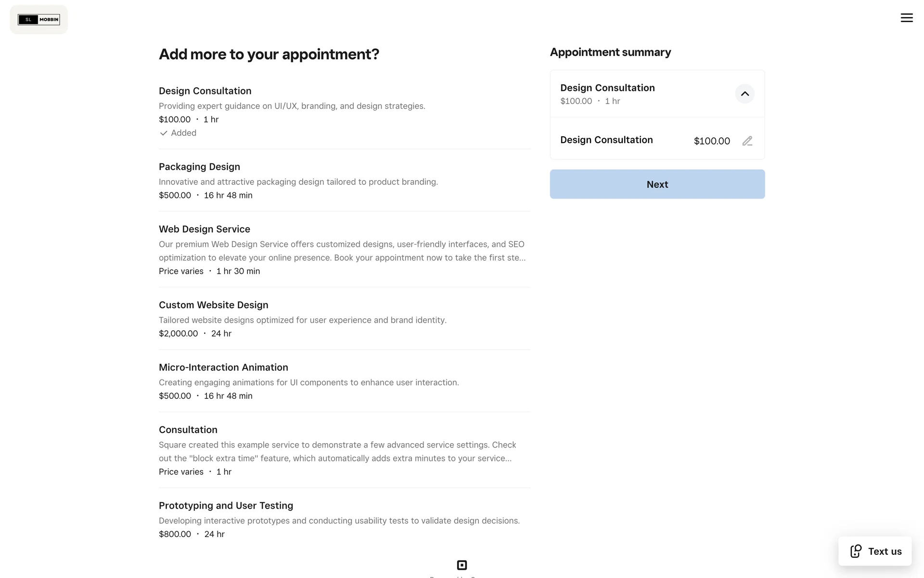This screenshot has height=578, width=924.
Task: Collapse the appointment summary chevron
Action: (x=744, y=94)
